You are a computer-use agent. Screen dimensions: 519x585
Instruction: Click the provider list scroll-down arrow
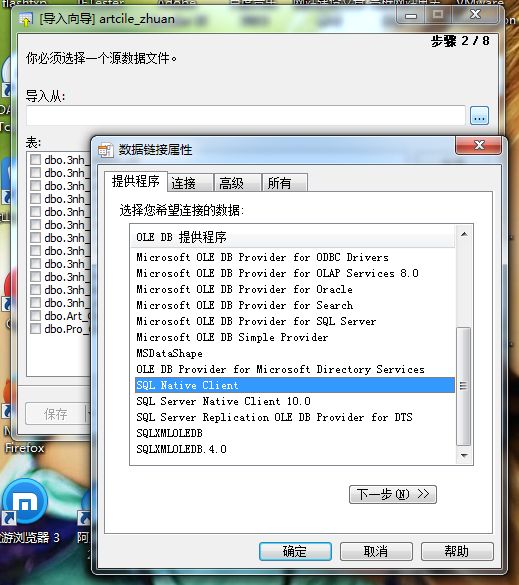pyautogui.click(x=464, y=456)
